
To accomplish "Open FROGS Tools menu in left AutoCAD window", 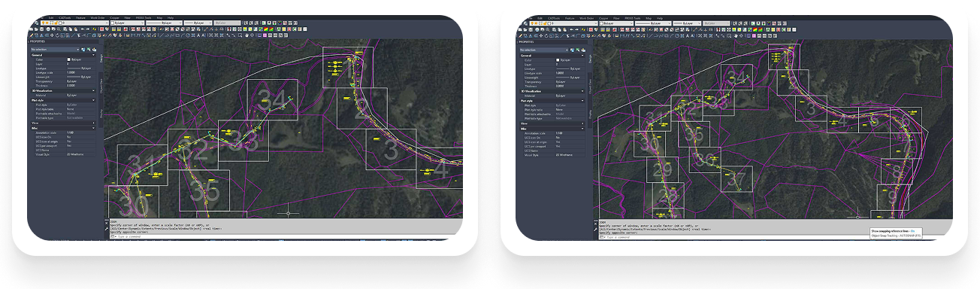I will [144, 18].
